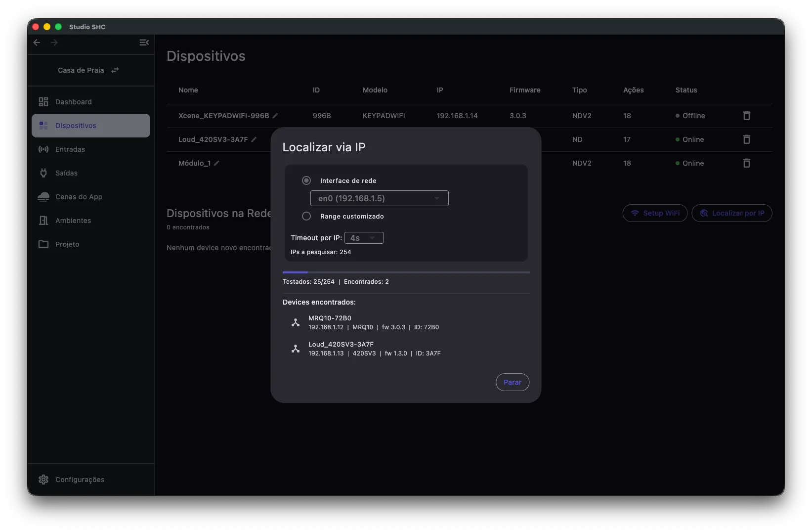Click IP 192.168.1.14 cell
This screenshot has width=812, height=532.
457,116
